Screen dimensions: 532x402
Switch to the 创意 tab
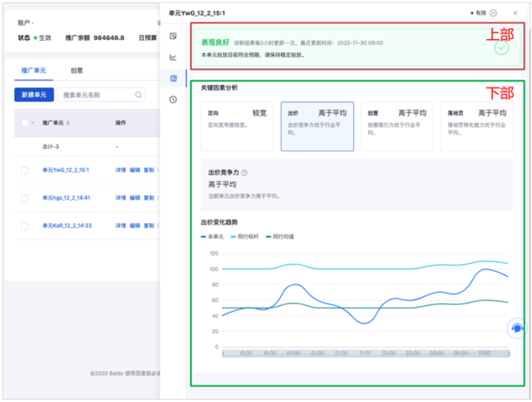coord(76,70)
